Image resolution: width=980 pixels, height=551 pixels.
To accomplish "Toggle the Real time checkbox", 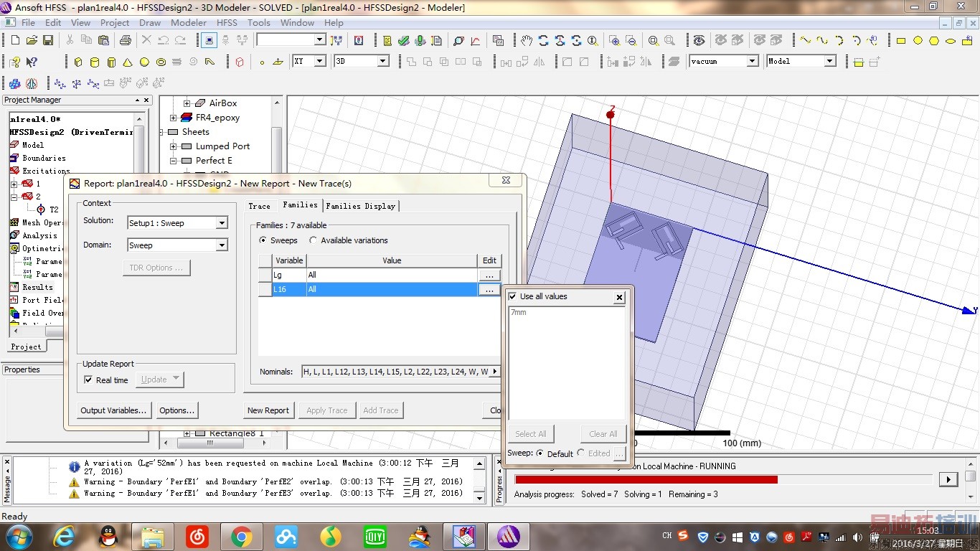I will coord(88,380).
